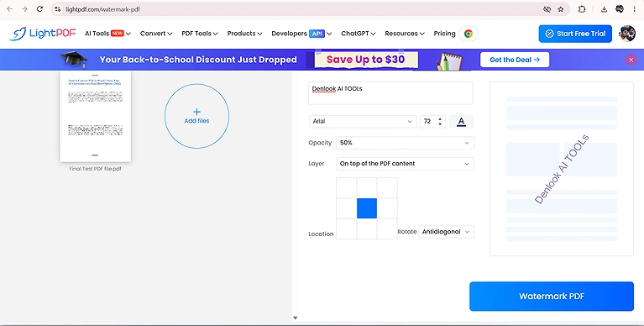Click the Start Free Trial button

(575, 34)
